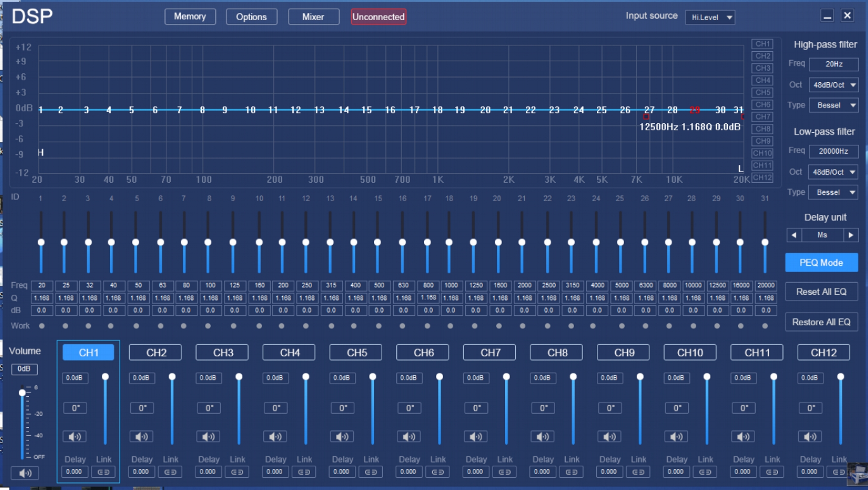Click the master Volume slider knob
Screen dimensions: 868x490
tap(22, 393)
